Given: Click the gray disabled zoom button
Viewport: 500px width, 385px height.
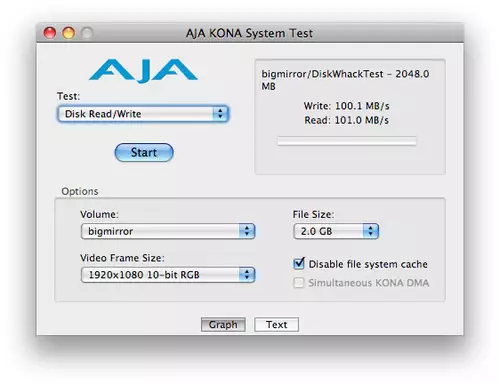Looking at the screenshot, I should tap(87, 33).
